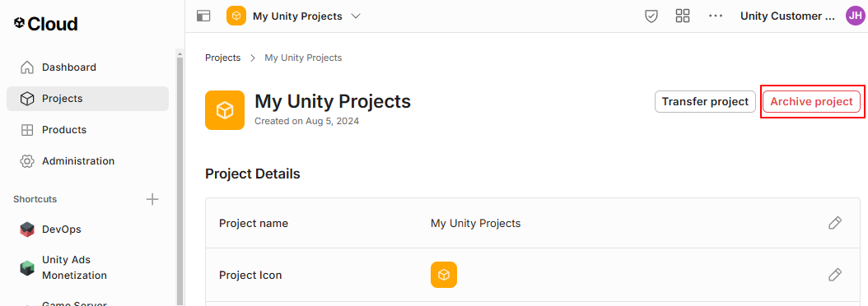Edit Project name with pencil icon
Screen dimensions: 868x306
coord(835,223)
